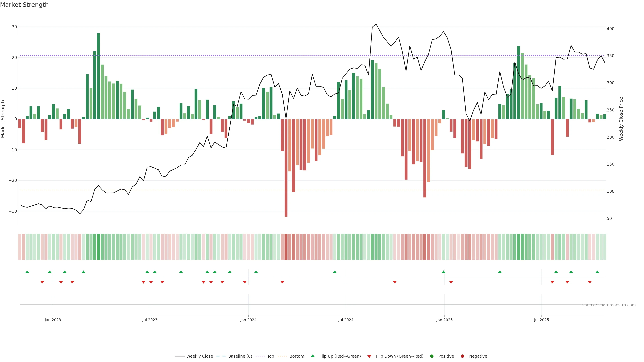The image size is (644, 362).
Task: Click the Market Strength chart title
Action: [24, 5]
